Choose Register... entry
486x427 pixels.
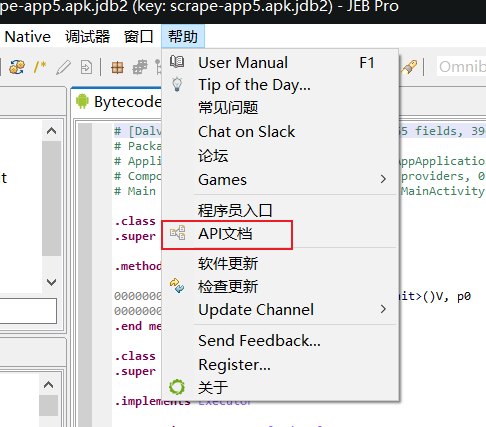click(280, 365)
